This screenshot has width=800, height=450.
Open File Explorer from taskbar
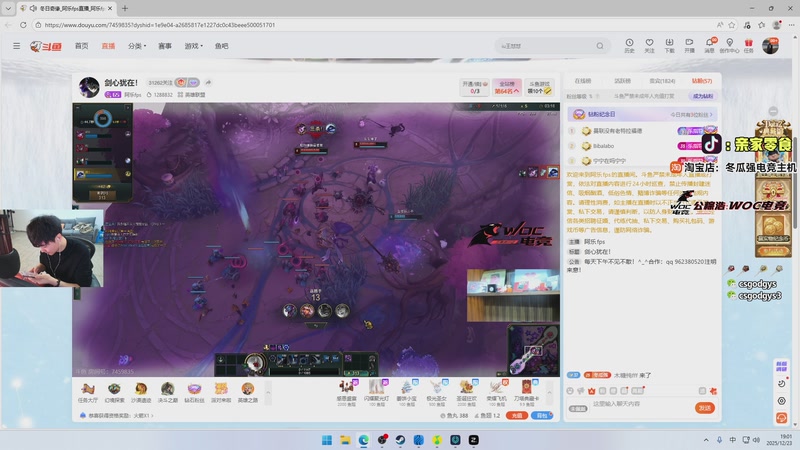coord(345,440)
